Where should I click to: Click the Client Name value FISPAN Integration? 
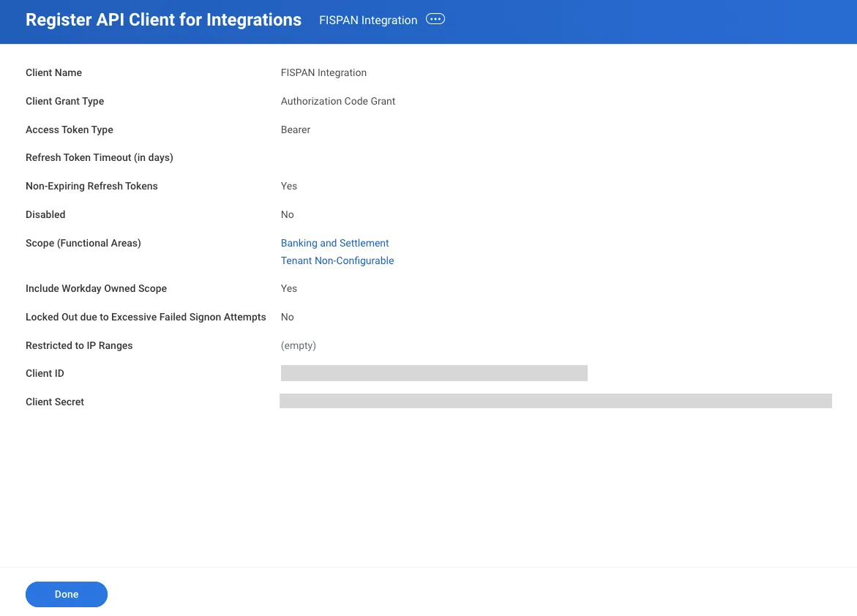pos(323,72)
